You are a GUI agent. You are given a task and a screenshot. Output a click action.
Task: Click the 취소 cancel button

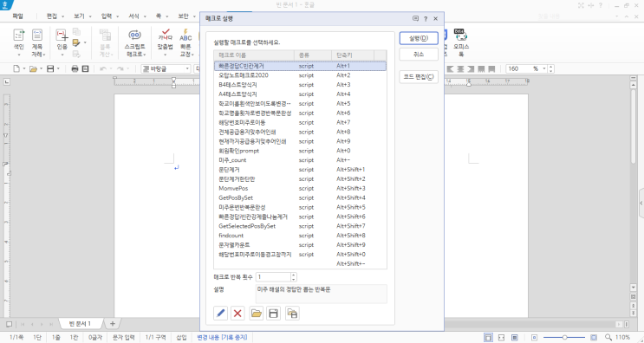pos(419,55)
